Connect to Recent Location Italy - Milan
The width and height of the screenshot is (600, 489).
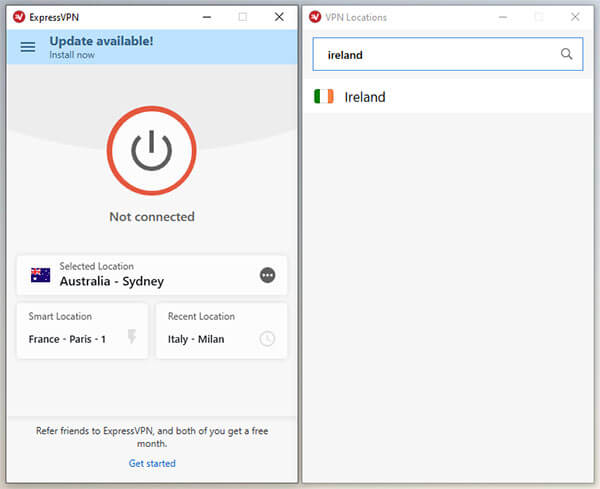point(221,331)
